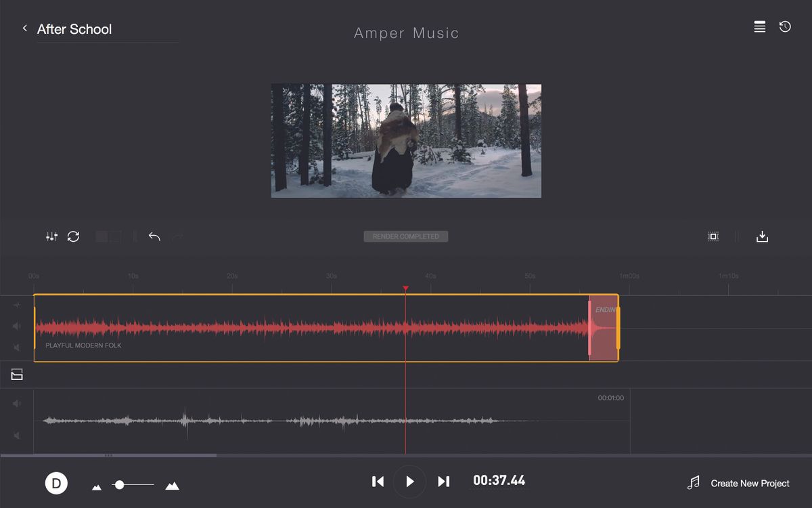Click the dimmed redo arrow
812x508 pixels.
click(x=177, y=236)
